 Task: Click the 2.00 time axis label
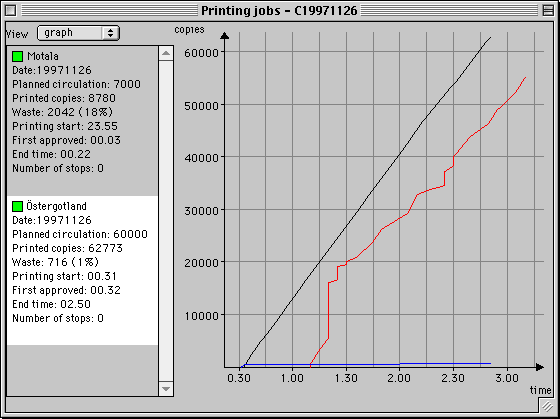(399, 378)
